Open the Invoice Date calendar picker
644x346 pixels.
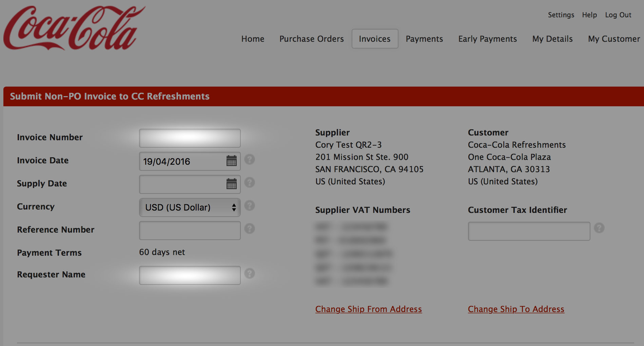coord(231,161)
